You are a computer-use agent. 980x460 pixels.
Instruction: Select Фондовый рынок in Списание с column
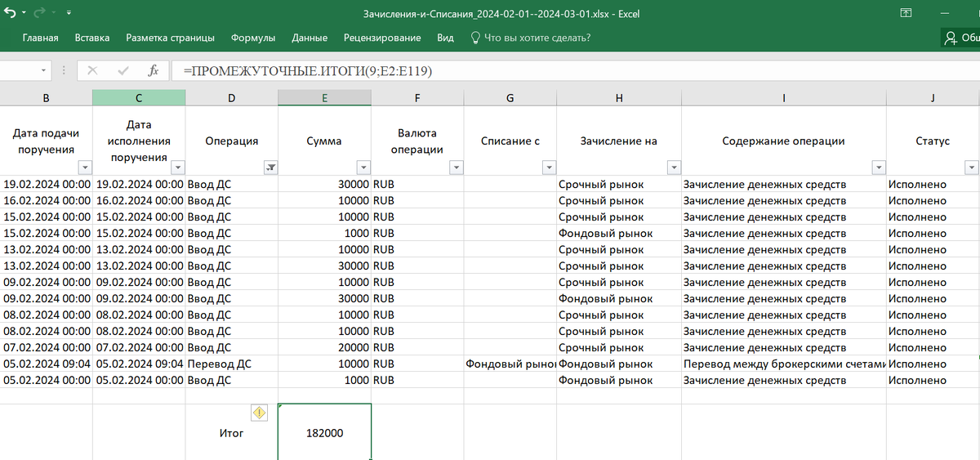click(x=510, y=364)
